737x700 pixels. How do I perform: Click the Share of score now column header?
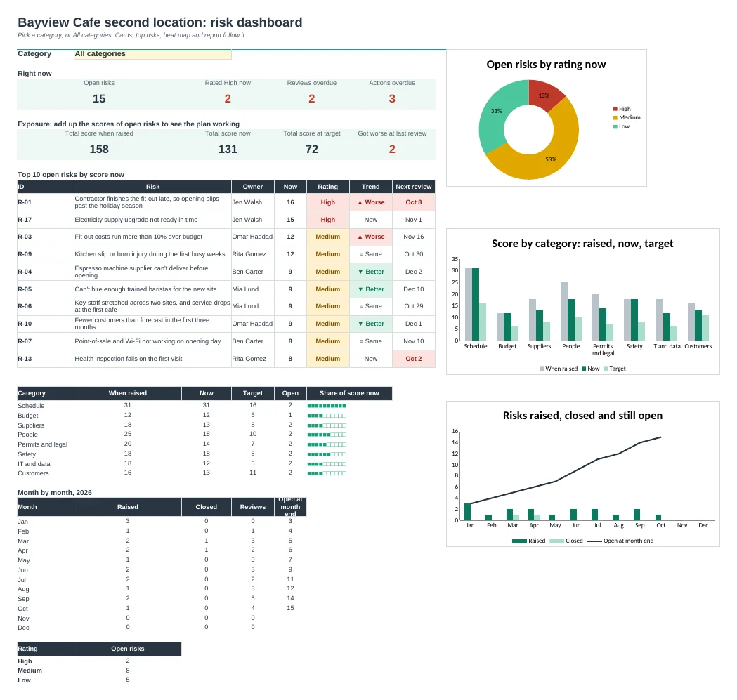click(349, 393)
